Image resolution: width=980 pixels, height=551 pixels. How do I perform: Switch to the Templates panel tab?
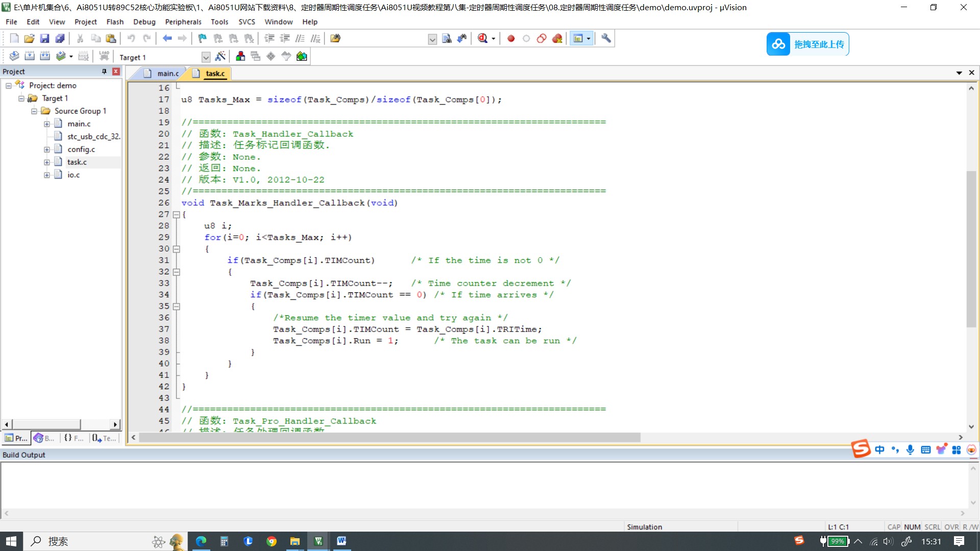[x=104, y=438]
